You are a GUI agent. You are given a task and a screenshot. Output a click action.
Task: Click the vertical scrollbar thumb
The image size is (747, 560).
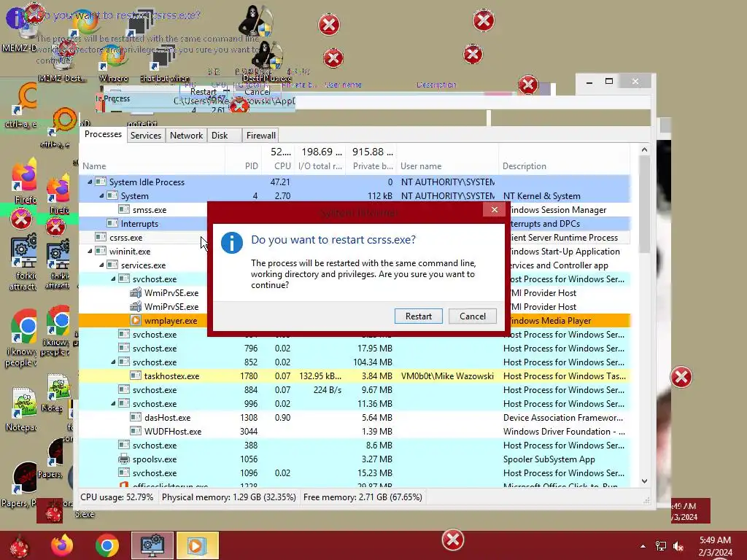644,204
